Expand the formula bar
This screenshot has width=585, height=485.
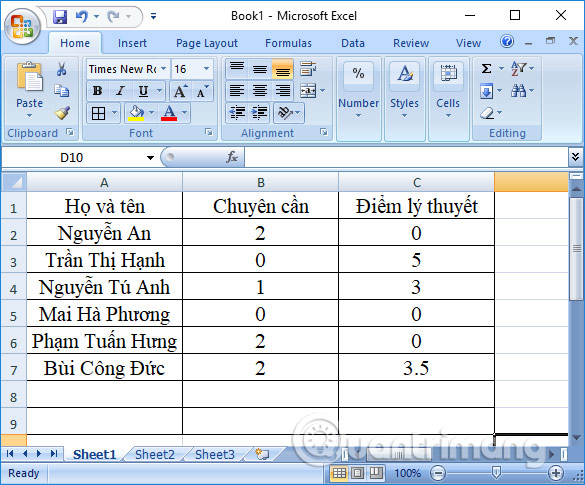point(575,157)
